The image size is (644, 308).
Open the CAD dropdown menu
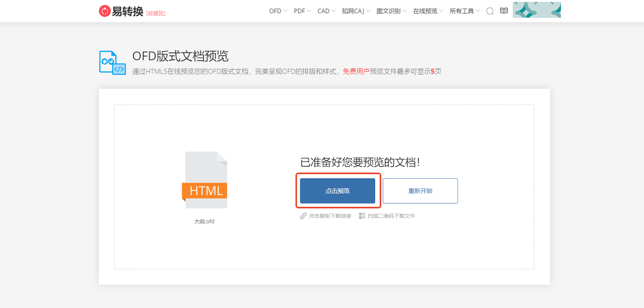pyautogui.click(x=323, y=11)
